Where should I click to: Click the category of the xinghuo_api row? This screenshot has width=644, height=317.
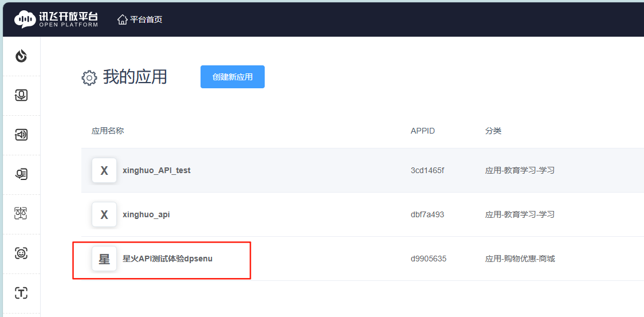[x=520, y=214]
